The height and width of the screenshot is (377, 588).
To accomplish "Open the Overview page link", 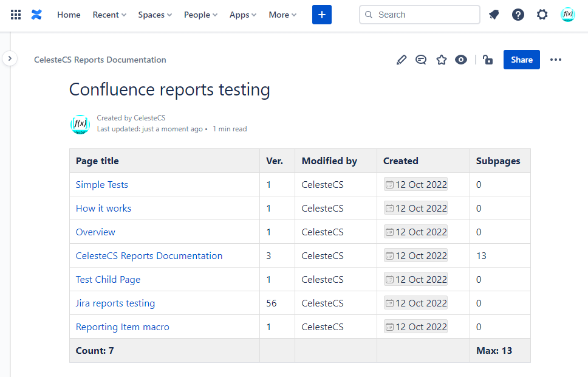I will coord(95,232).
